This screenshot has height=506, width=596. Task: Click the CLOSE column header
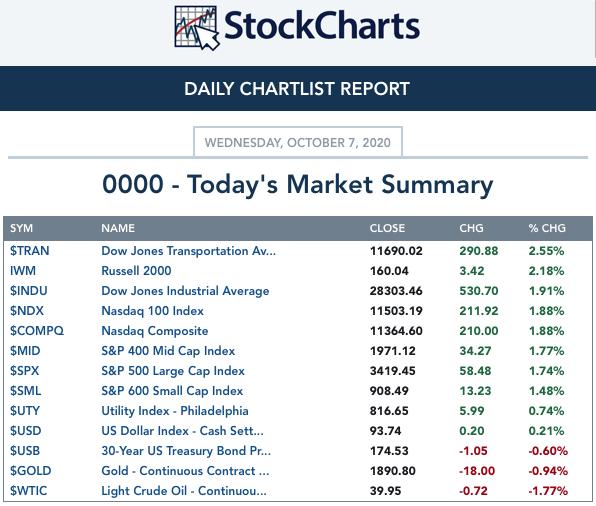point(387,228)
